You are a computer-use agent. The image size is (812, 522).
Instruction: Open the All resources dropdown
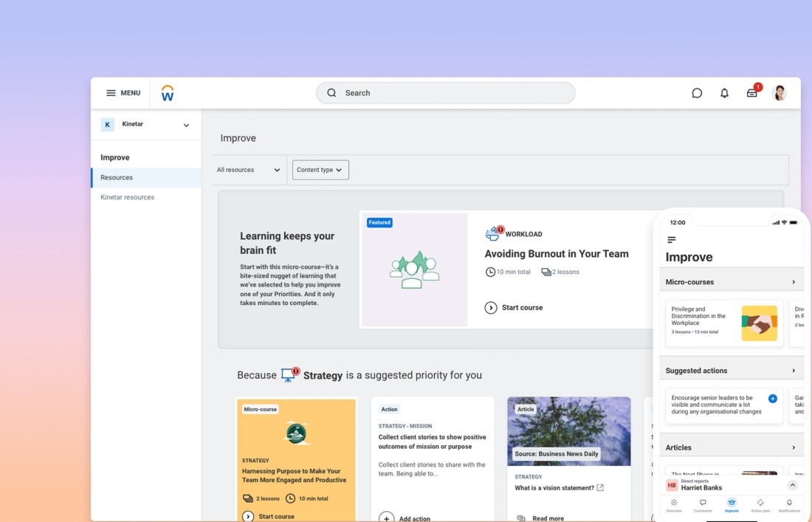point(249,170)
